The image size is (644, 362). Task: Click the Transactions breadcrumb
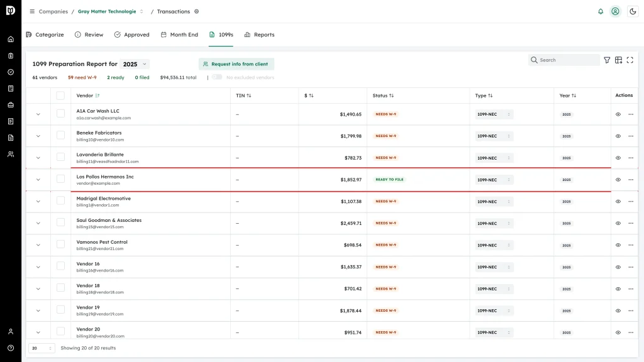(x=174, y=11)
